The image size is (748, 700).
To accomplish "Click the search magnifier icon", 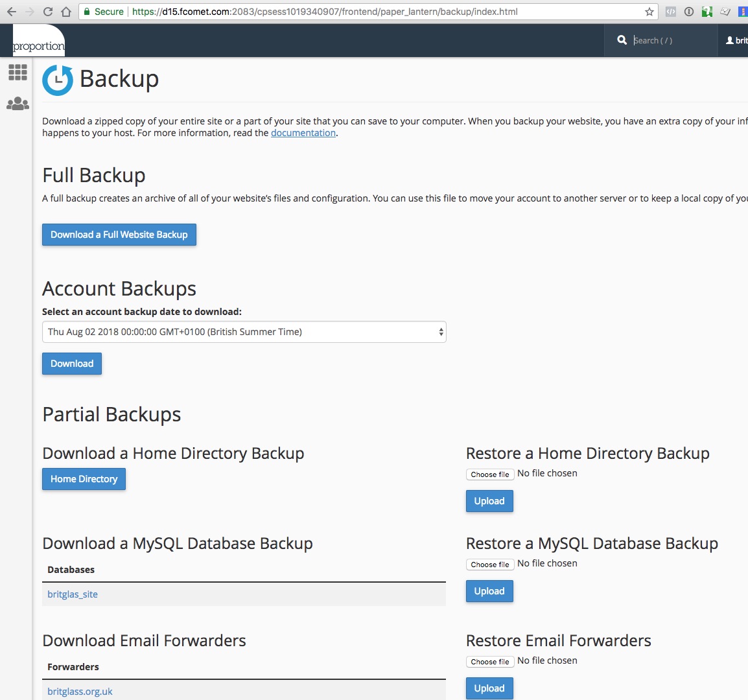I will (622, 40).
